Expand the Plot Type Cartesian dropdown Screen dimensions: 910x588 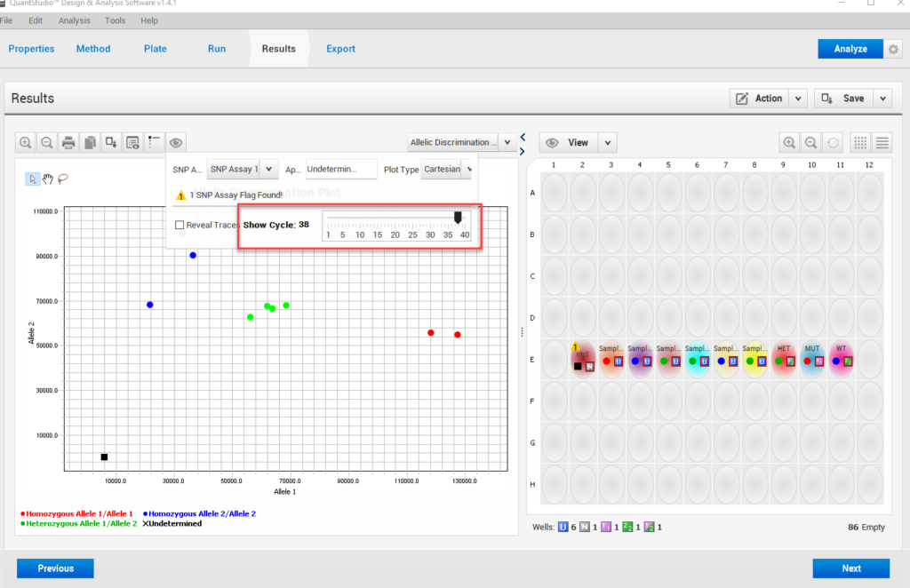pyautogui.click(x=468, y=169)
